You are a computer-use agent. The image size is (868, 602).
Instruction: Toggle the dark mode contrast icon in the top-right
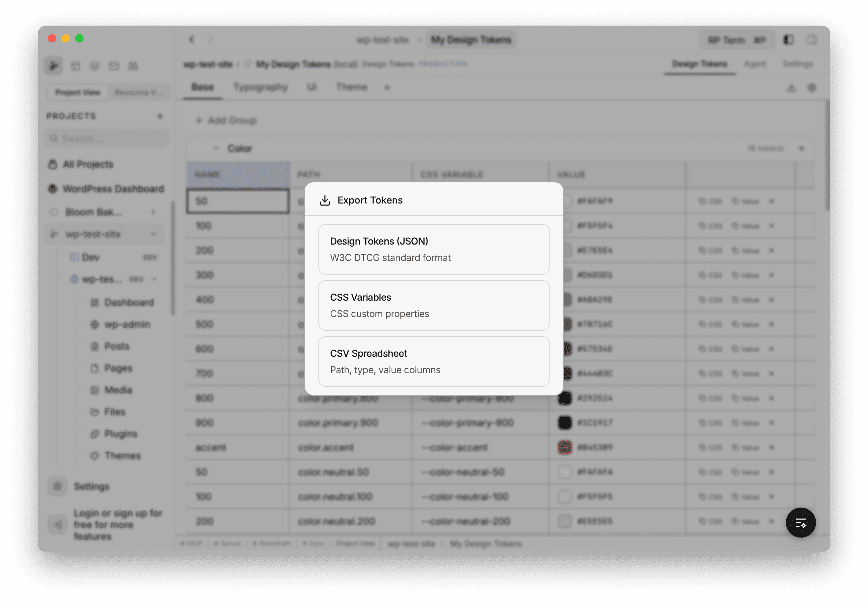point(788,40)
